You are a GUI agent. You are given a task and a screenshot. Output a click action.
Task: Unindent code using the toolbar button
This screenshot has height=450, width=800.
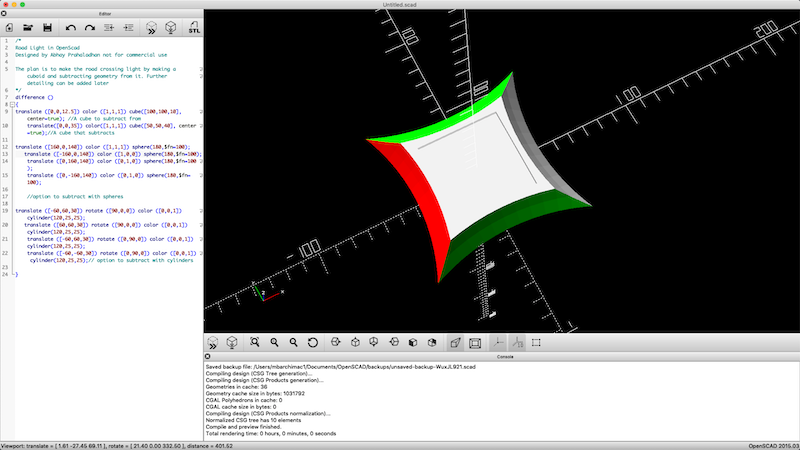coord(109,28)
